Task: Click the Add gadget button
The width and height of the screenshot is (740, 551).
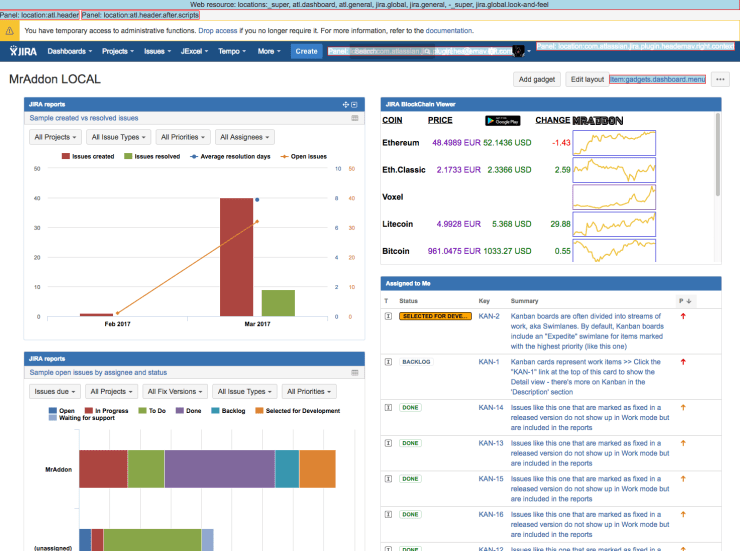Action: 535,79
